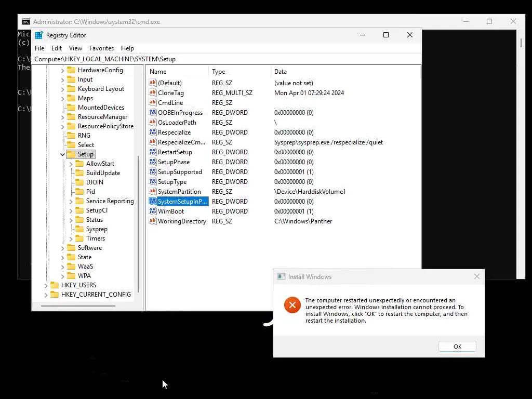The image size is (532, 399).
Task: Click the registry address bar path
Action: coord(105,59)
